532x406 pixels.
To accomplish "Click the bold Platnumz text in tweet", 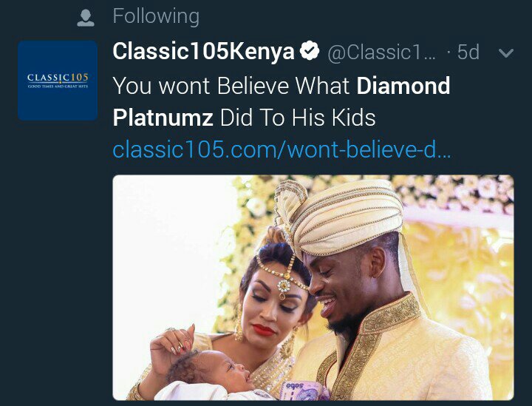I will tap(163, 118).
